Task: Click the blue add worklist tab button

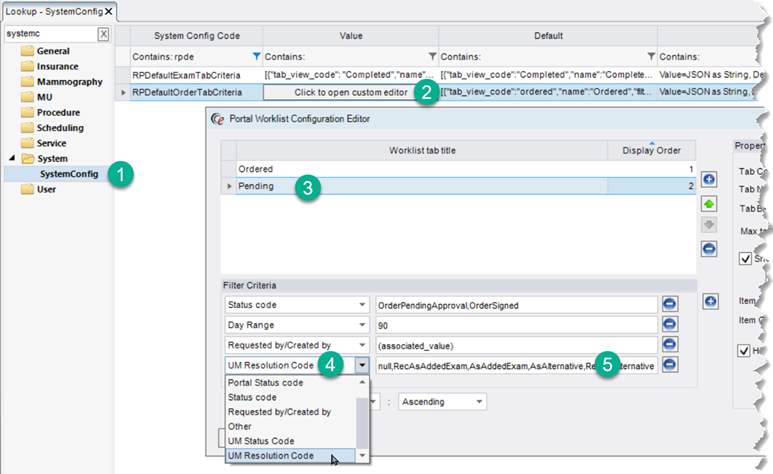Action: (709, 180)
